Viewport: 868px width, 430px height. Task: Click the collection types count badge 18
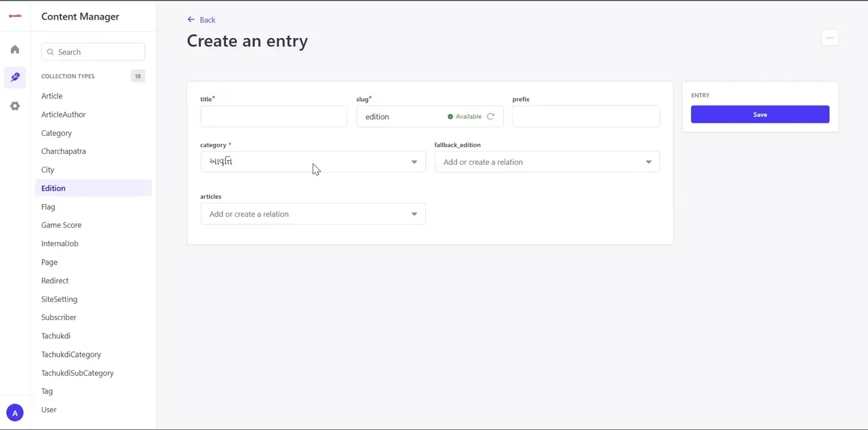coord(138,77)
